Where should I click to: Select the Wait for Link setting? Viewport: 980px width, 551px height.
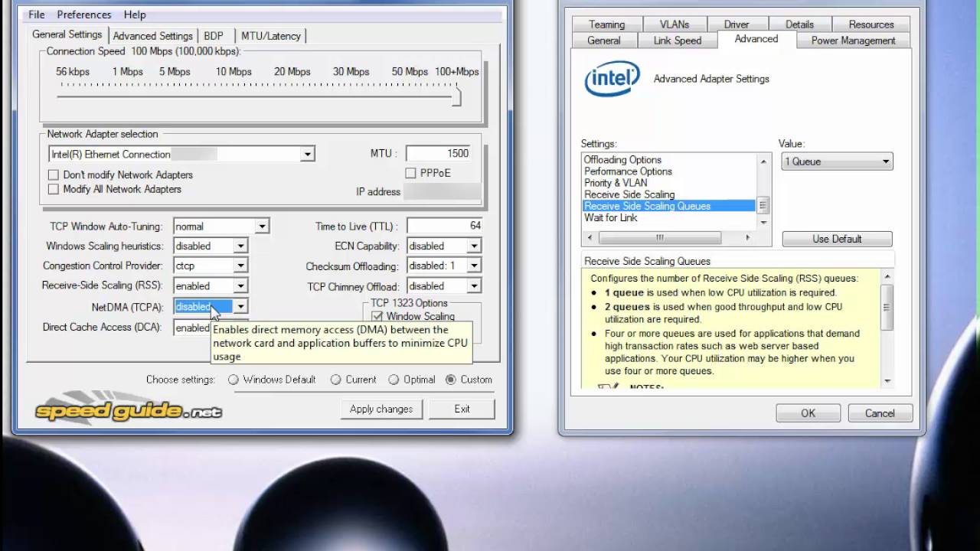(610, 217)
